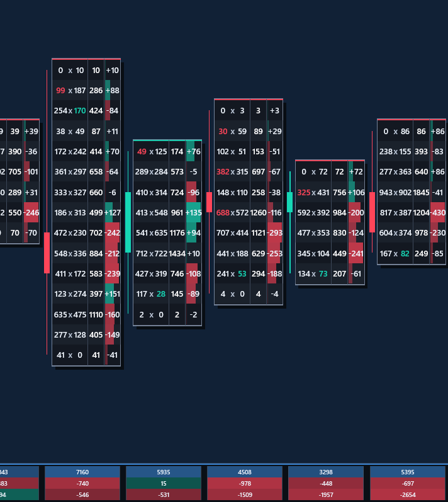Image resolution: width=448 pixels, height=502 pixels.
Task: Pick the cumulative delta cell -1957
Action: click(326, 494)
